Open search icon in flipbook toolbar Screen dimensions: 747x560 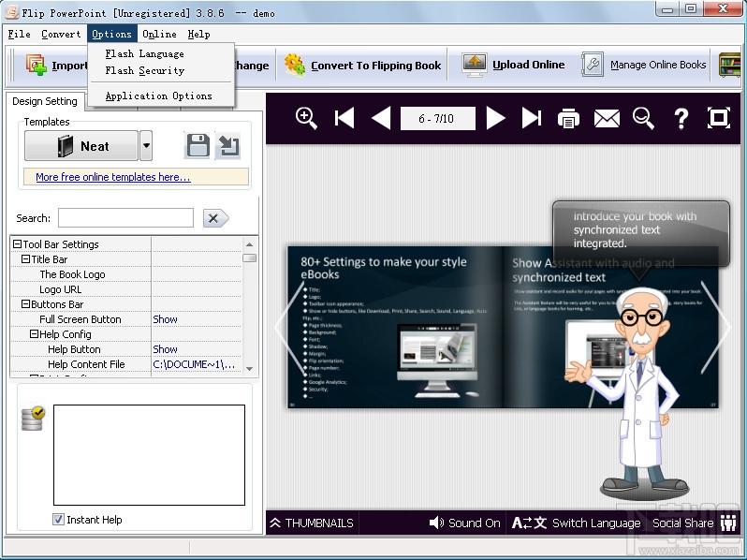tap(643, 118)
